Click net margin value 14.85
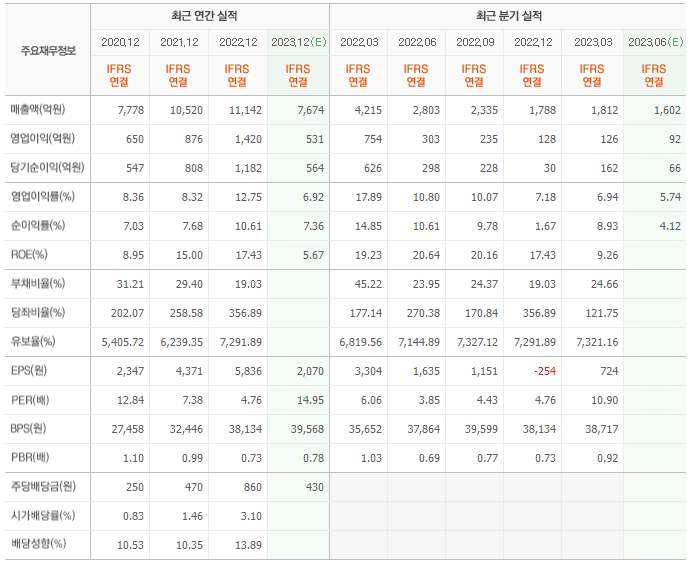Image resolution: width=690 pixels, height=563 pixels. (x=369, y=226)
